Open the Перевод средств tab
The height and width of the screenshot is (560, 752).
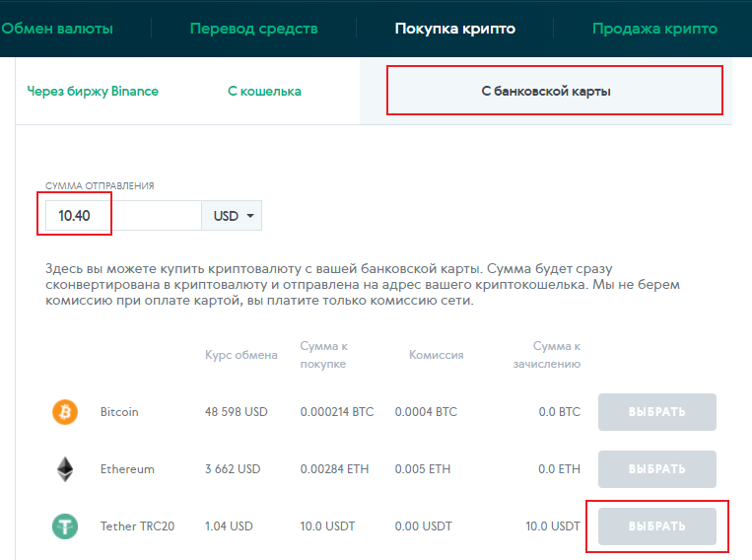click(x=253, y=29)
